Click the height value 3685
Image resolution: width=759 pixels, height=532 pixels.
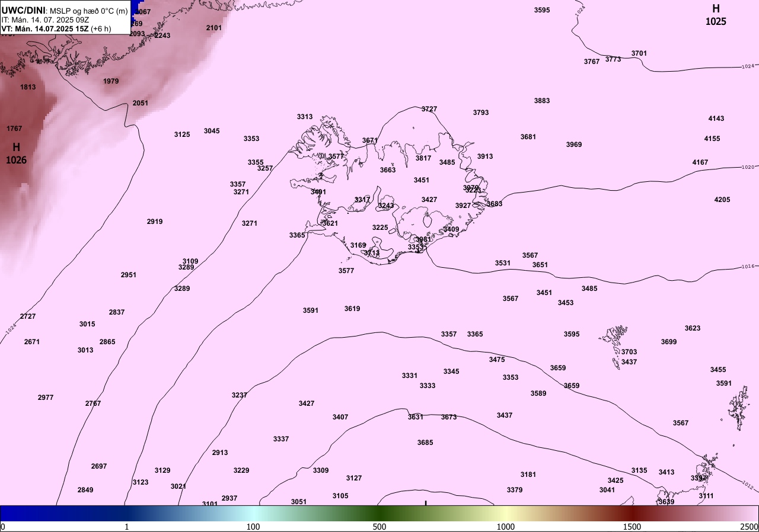[425, 443]
